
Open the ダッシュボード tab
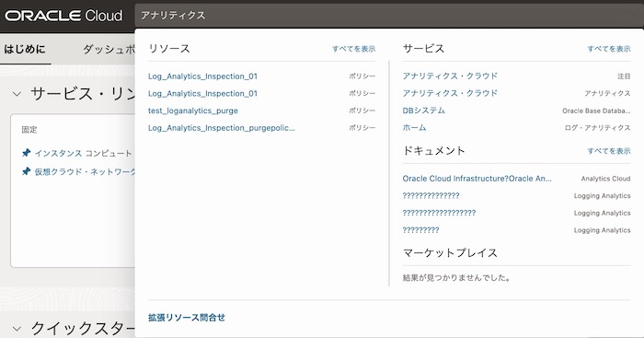pyautogui.click(x=109, y=50)
